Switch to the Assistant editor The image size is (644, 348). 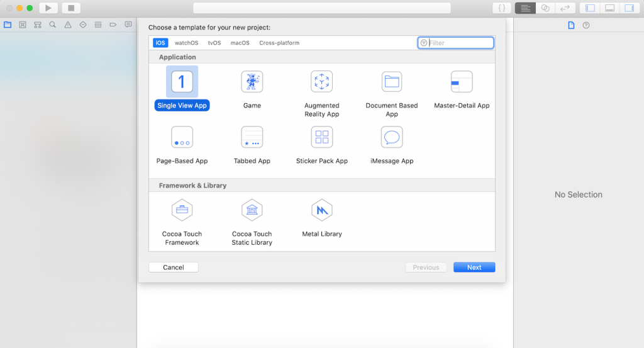coord(545,8)
